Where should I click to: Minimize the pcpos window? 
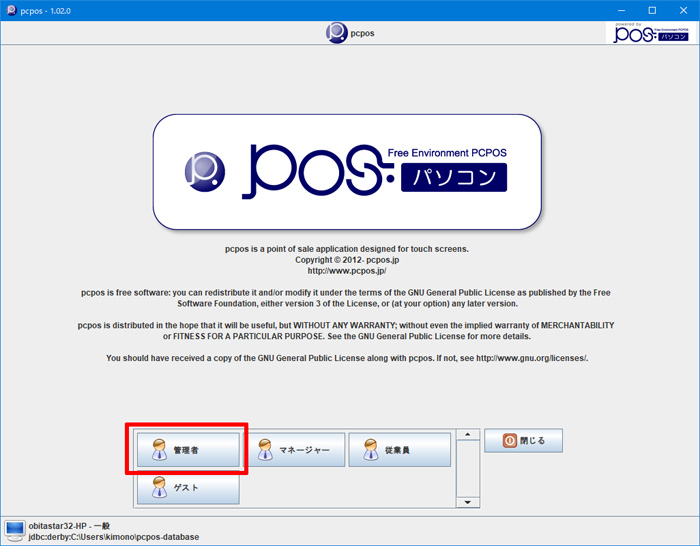(621, 10)
